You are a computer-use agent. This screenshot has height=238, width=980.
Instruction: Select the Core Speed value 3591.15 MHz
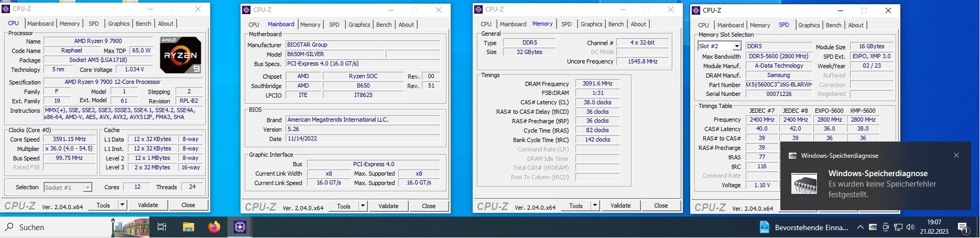[69, 139]
